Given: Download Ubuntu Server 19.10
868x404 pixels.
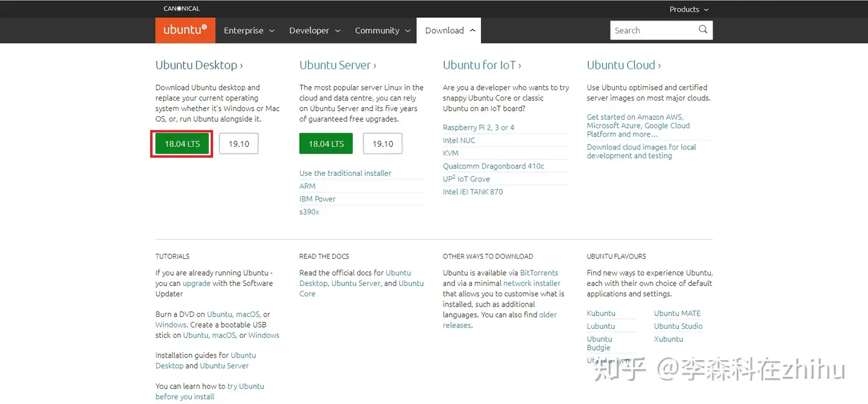Looking at the screenshot, I should 383,144.
